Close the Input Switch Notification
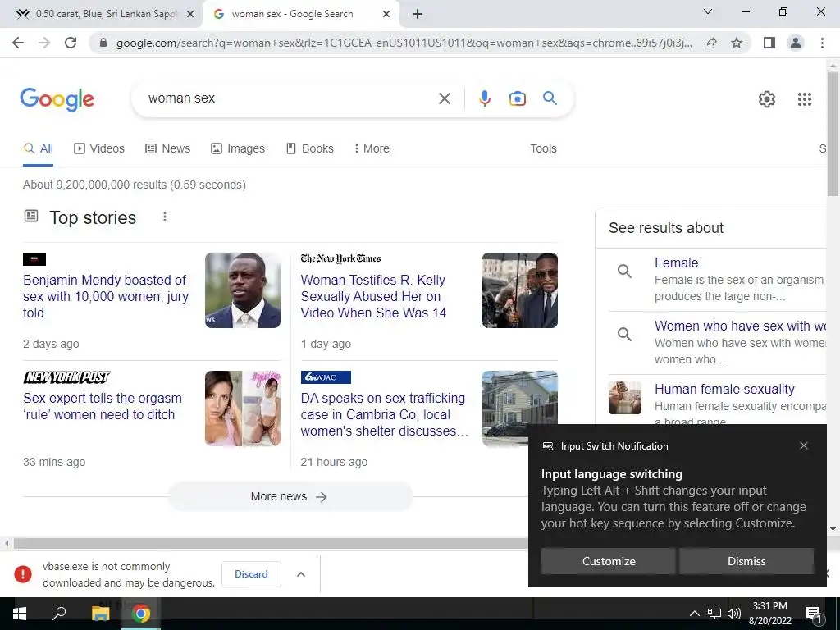Image resolution: width=840 pixels, height=630 pixels. [x=804, y=445]
